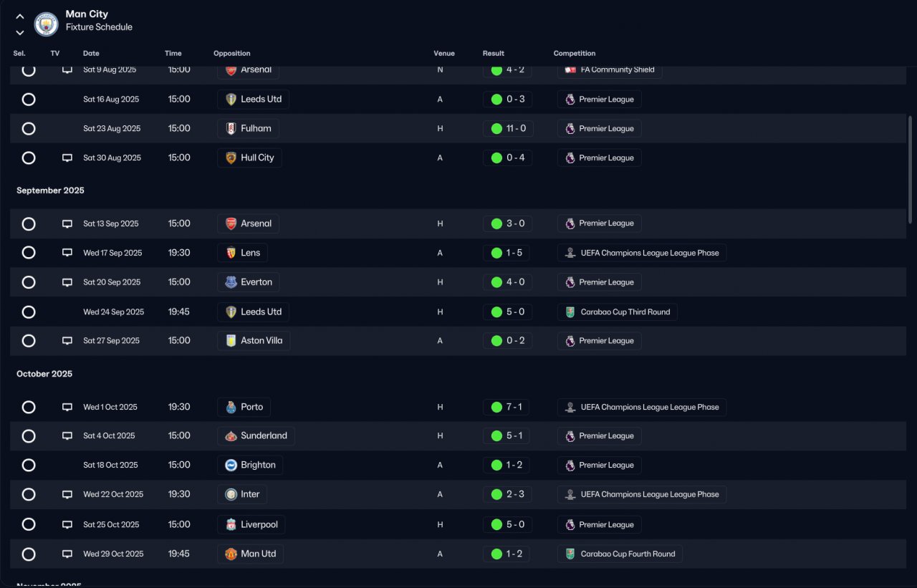Select the radio circle for Aston Villa fixture
The height and width of the screenshot is (588, 917).
[29, 341]
